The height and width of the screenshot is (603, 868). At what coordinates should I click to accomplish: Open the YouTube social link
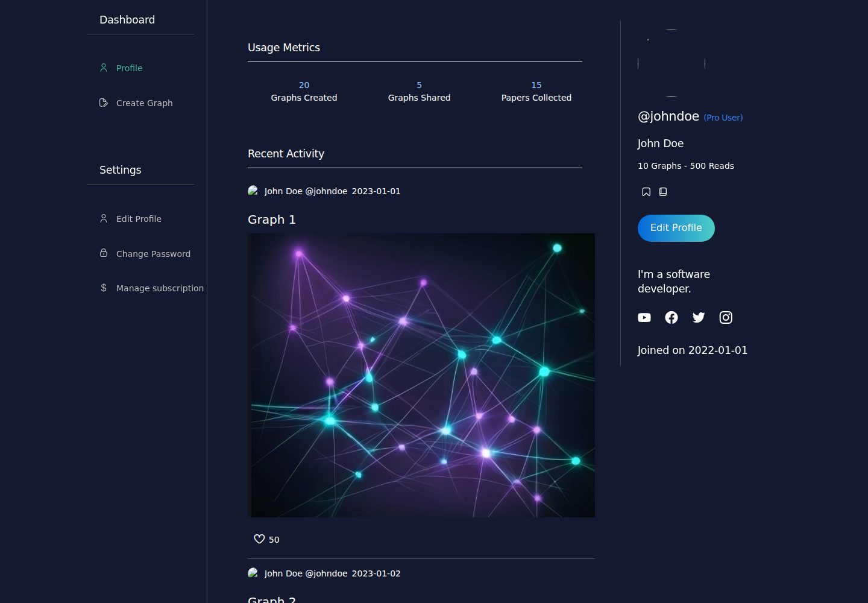[644, 317]
